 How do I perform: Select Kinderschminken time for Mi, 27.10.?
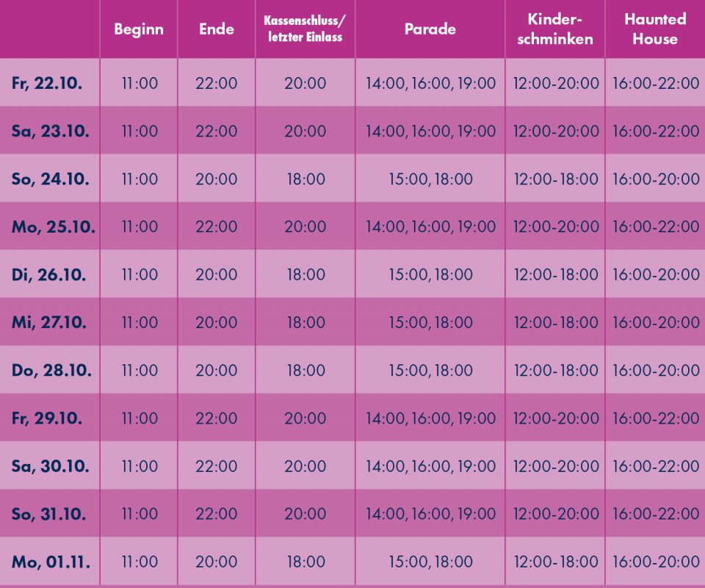click(555, 322)
